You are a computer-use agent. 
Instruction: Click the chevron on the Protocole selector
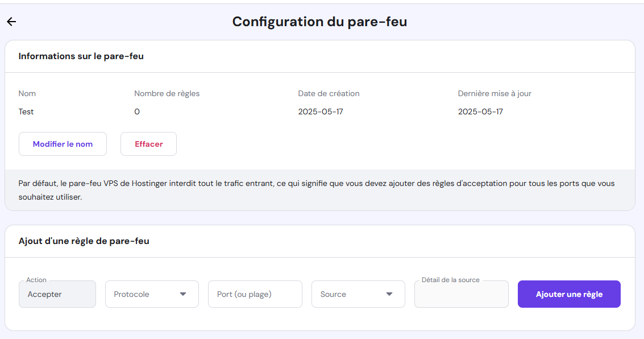pos(183,293)
